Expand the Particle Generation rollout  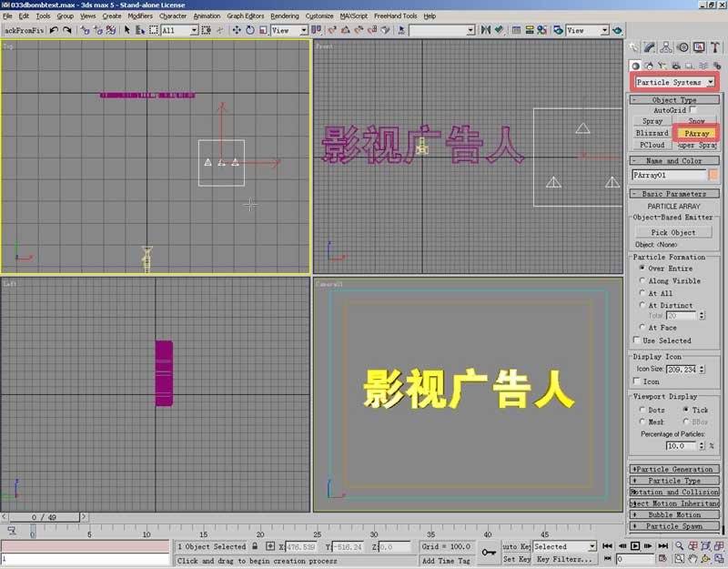[x=674, y=469]
